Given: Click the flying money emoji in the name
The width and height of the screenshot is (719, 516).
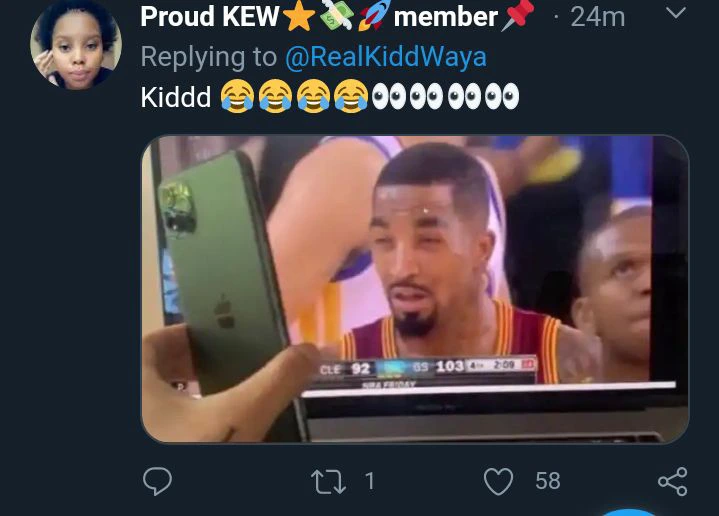Looking at the screenshot, I should click(x=336, y=16).
